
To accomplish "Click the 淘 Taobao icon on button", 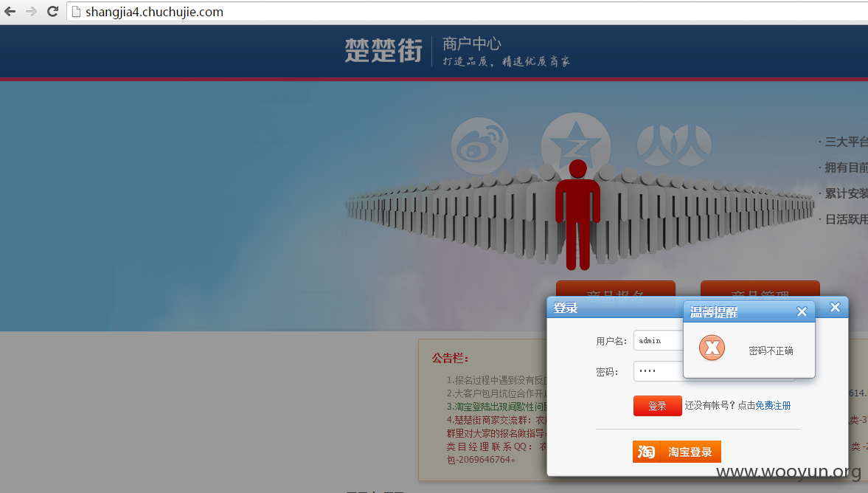I will click(x=645, y=452).
